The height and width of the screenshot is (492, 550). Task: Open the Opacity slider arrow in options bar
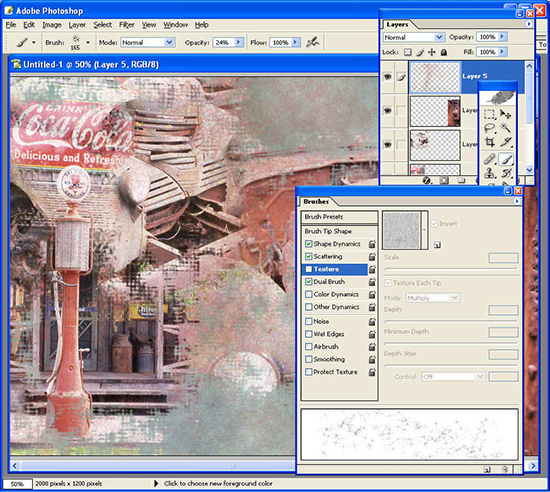[x=239, y=42]
